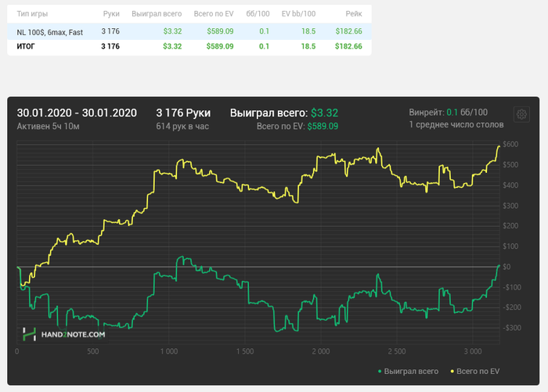The height and width of the screenshot is (392, 548).
Task: Toggle the 'Выиграл всего' legend entry
Action: (x=408, y=372)
